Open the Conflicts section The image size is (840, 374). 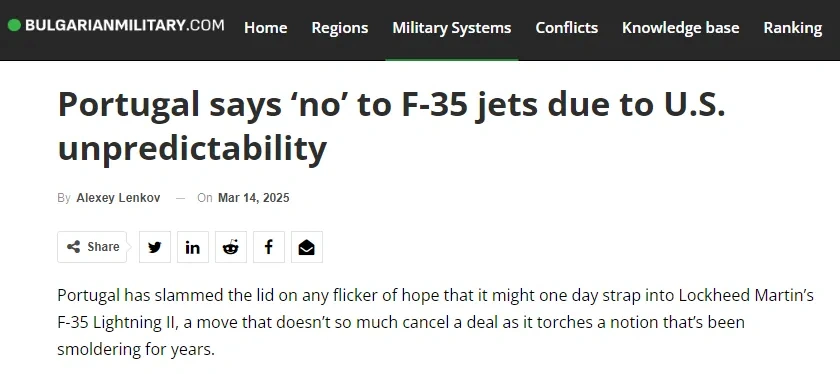(567, 28)
